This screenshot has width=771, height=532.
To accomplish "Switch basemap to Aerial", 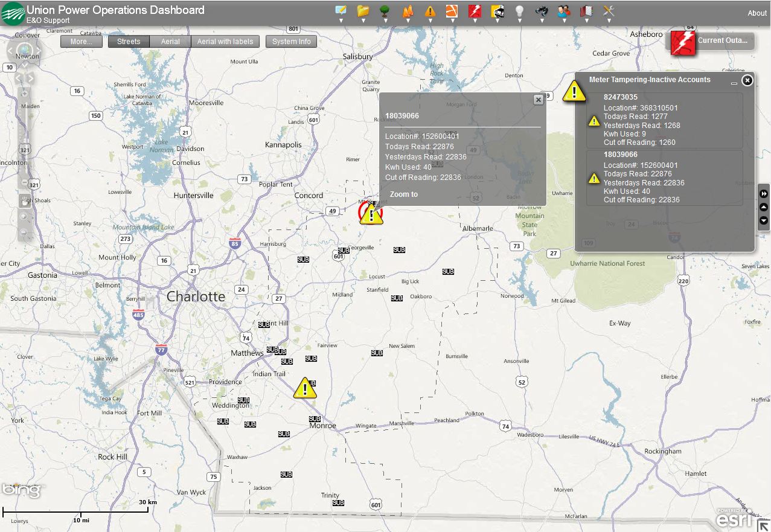I will [170, 42].
